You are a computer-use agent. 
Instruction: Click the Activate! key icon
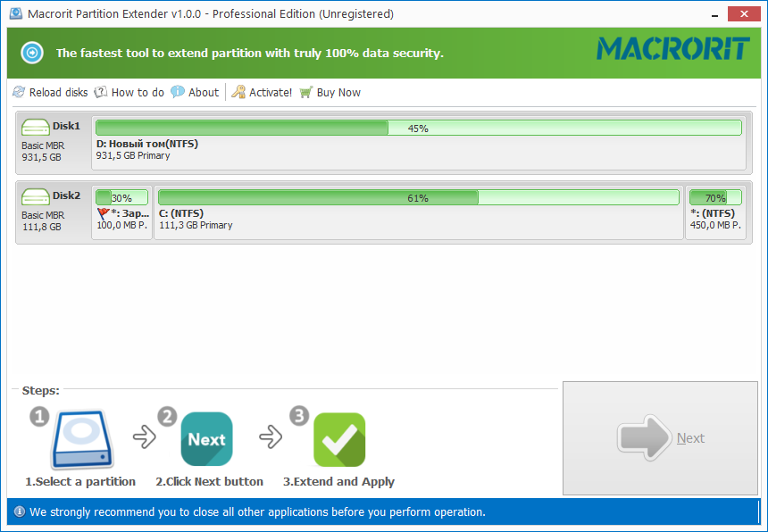click(x=238, y=92)
